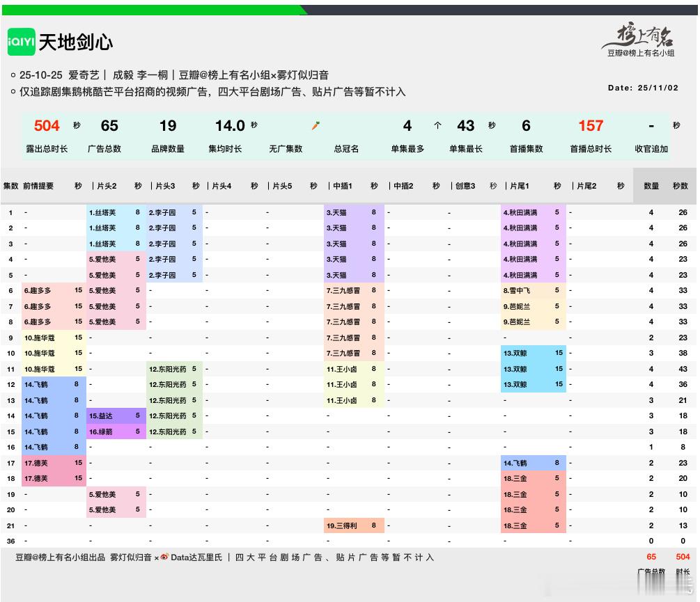Click the 数量 column header

click(651, 186)
